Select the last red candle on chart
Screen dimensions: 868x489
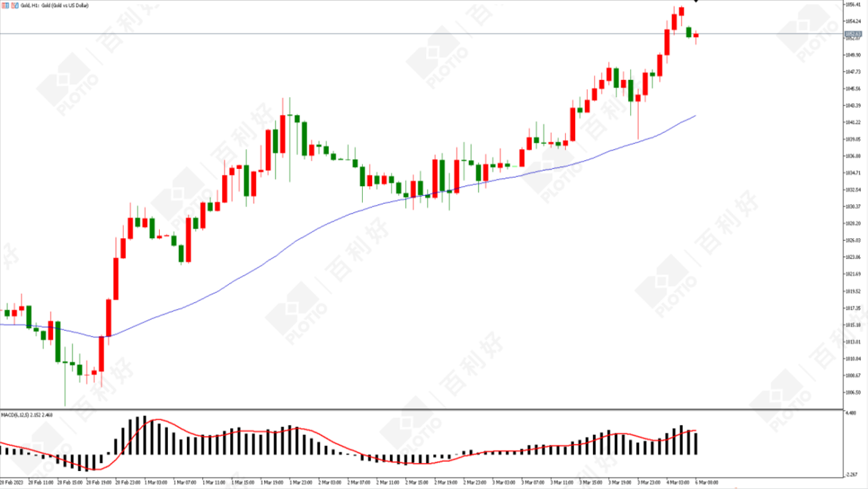click(696, 36)
